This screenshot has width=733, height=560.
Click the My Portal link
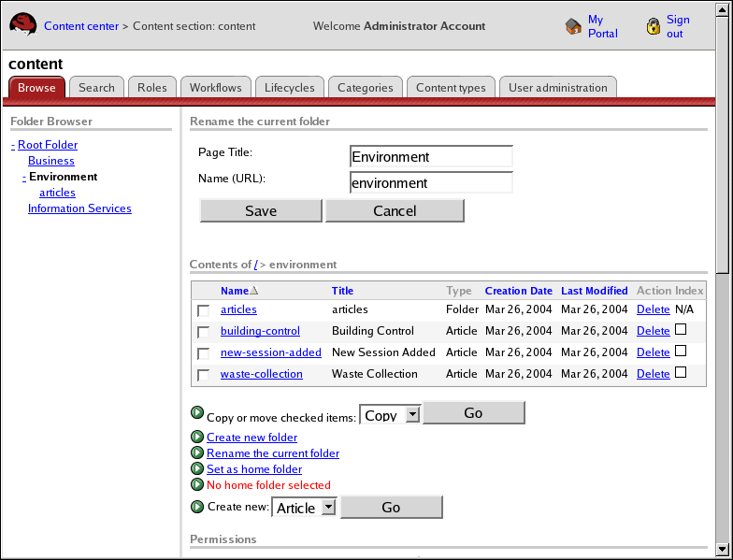coord(602,26)
